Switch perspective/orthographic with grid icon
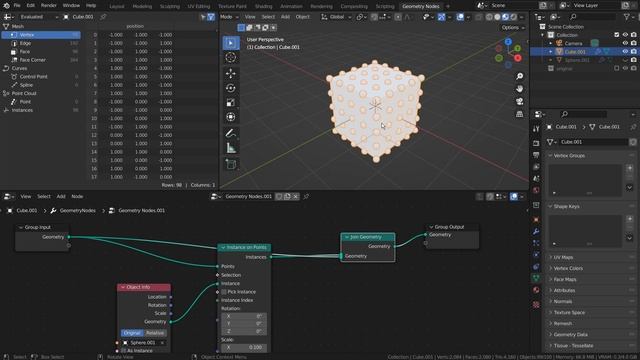This screenshot has height=360, width=640. [519, 114]
